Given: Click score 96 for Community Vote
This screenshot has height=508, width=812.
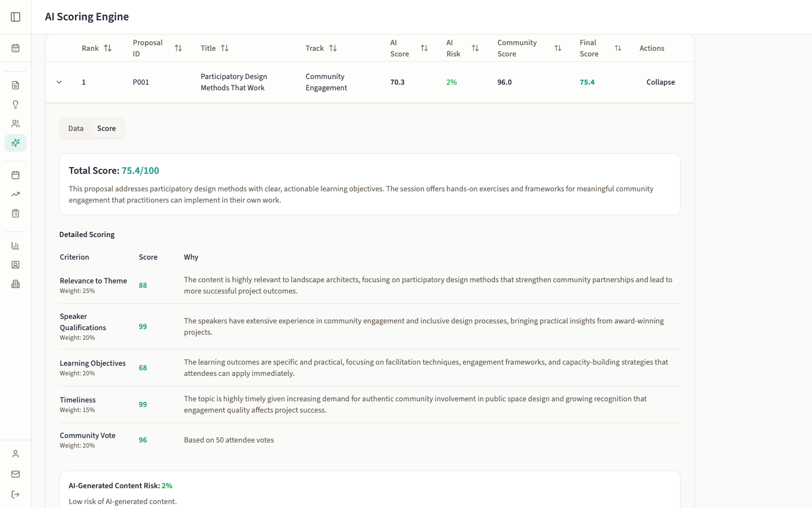Looking at the screenshot, I should 143,440.
